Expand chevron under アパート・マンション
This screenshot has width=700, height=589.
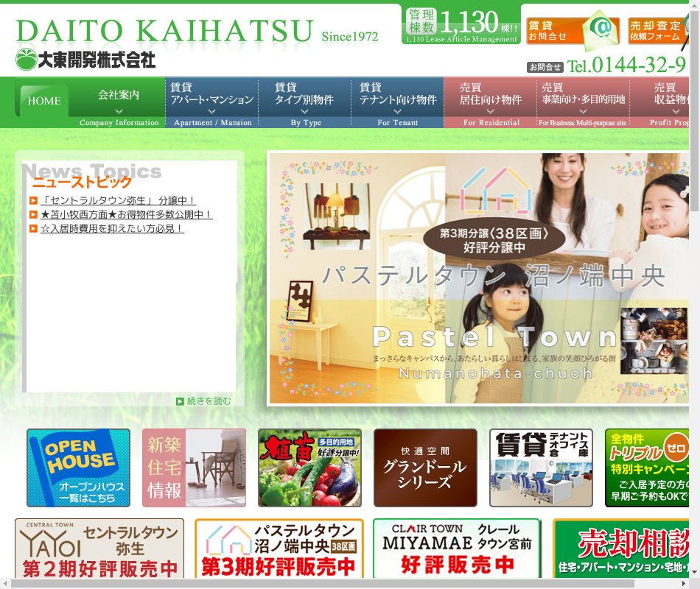212,112
